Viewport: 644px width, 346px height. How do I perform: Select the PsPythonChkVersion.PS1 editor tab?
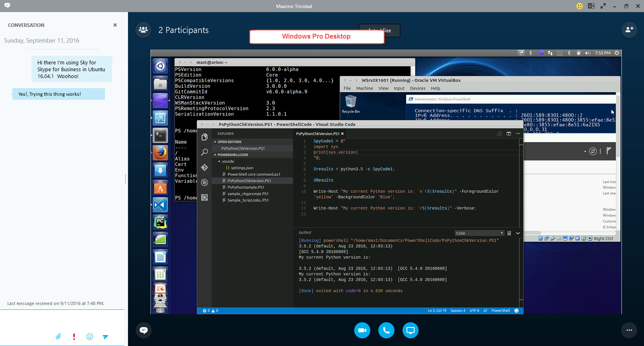point(318,134)
